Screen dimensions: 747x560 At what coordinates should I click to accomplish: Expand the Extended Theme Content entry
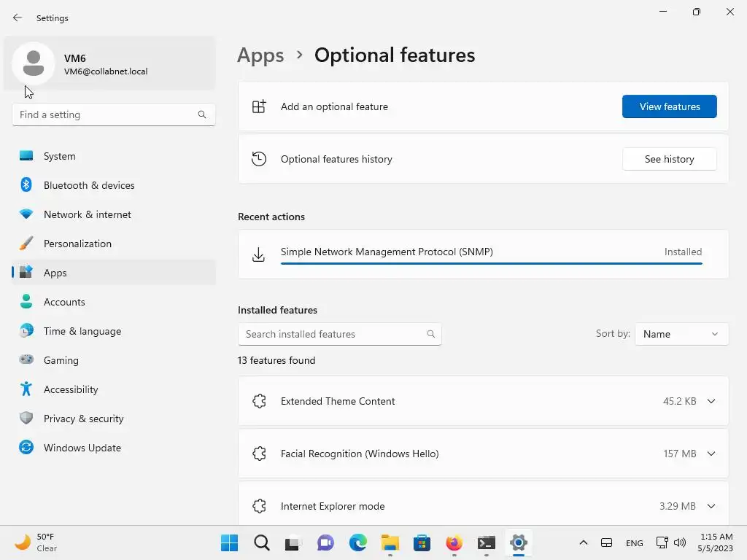[x=711, y=401]
